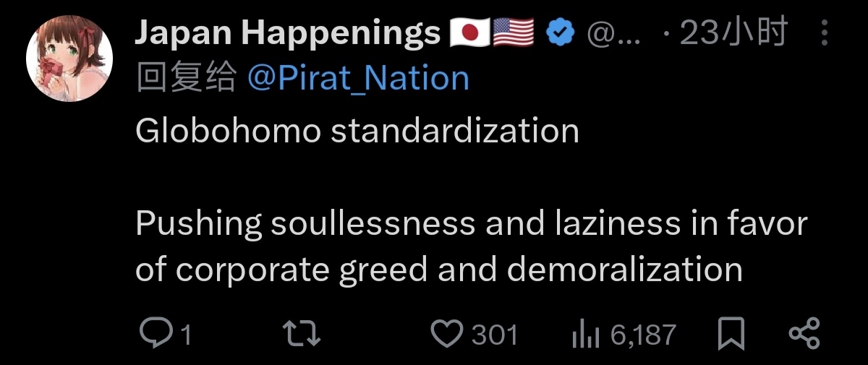Image resolution: width=868 pixels, height=365 pixels.
Task: Click the "Globohomo standardization" tweet text
Action: (357, 131)
